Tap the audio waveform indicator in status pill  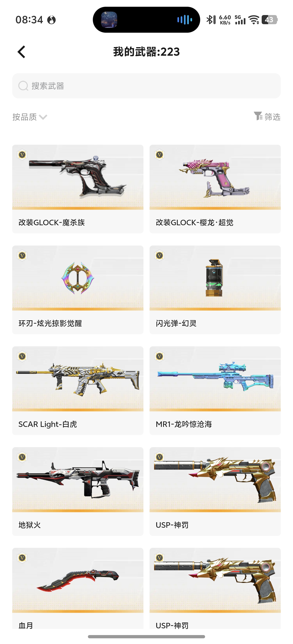click(x=184, y=20)
